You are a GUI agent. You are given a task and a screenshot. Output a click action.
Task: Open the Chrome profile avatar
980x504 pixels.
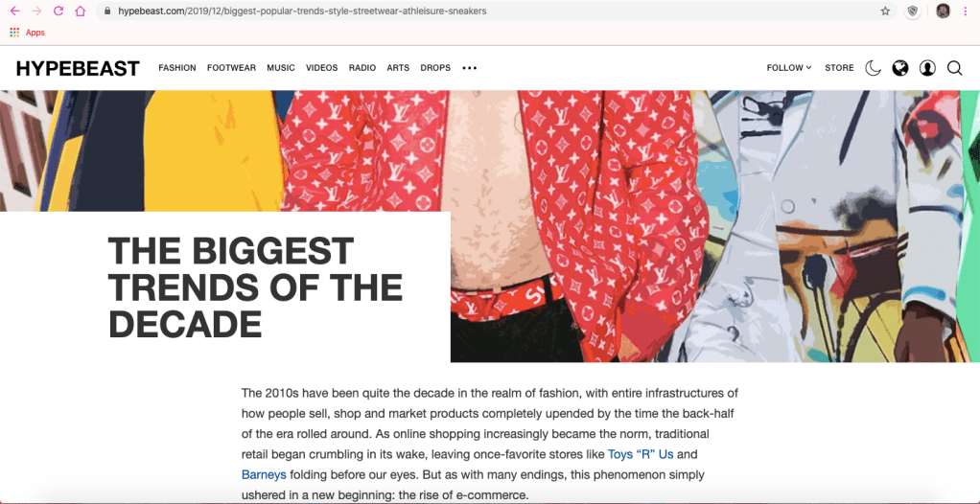(x=943, y=11)
